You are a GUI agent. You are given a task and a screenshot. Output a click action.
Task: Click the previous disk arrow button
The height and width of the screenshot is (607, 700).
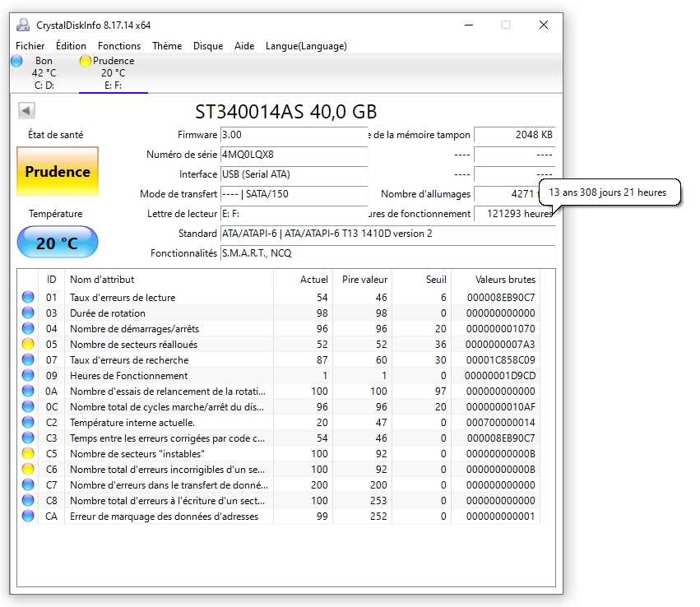[x=26, y=111]
